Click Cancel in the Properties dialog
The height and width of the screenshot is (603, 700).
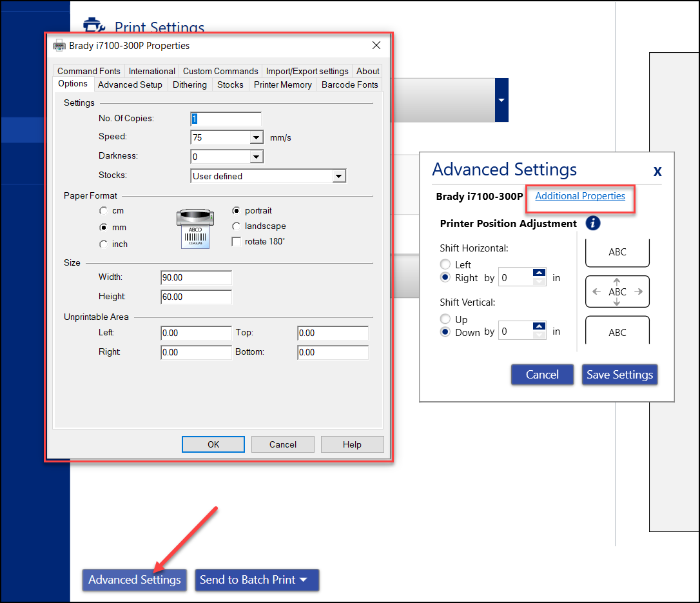[x=282, y=444]
